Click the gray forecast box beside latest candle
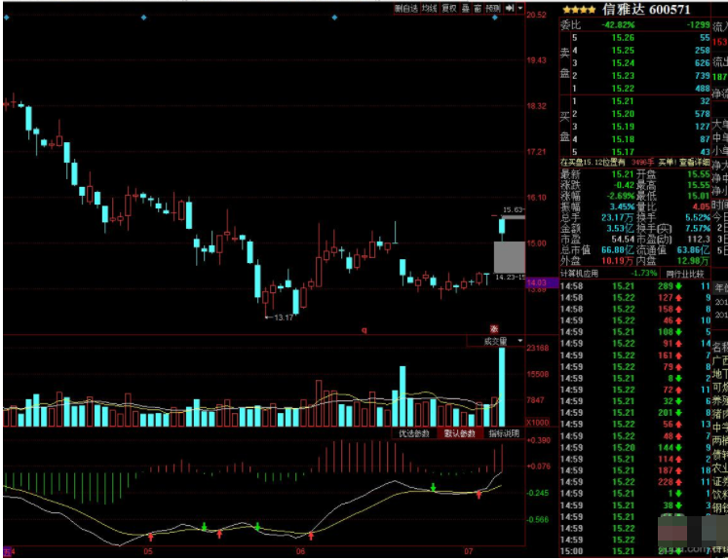Viewport: 728px width, 560px height. 510,256
